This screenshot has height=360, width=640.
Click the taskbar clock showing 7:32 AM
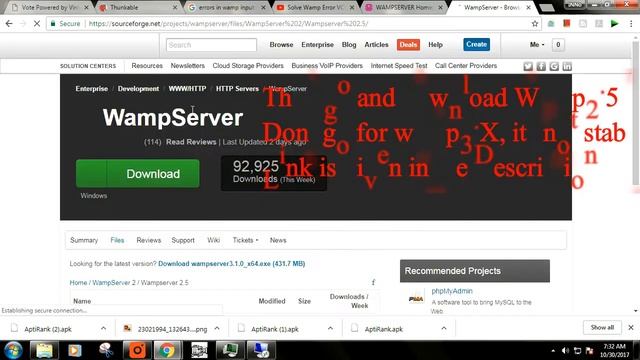(x=614, y=351)
